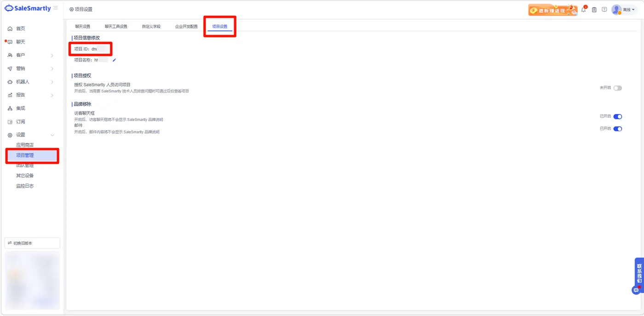Click the gear icon in 项目设置 breadcrumb
The width and height of the screenshot is (644, 316).
tap(71, 9)
